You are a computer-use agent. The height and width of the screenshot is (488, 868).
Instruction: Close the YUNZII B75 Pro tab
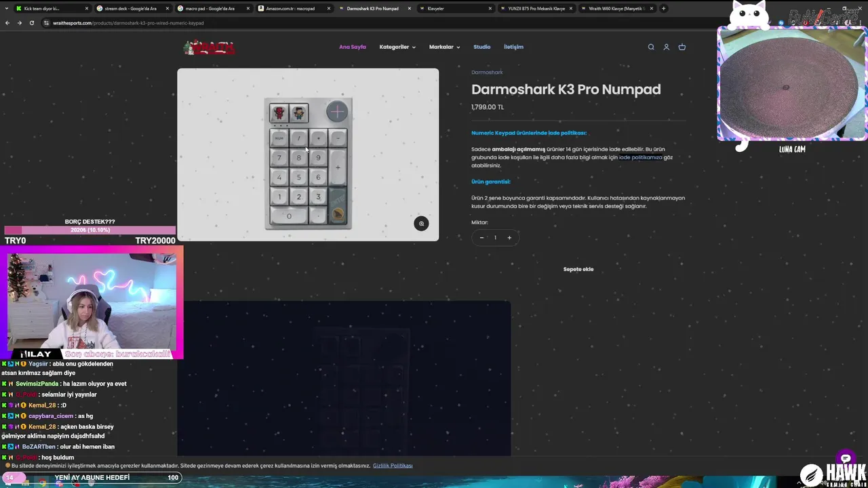(x=571, y=8)
